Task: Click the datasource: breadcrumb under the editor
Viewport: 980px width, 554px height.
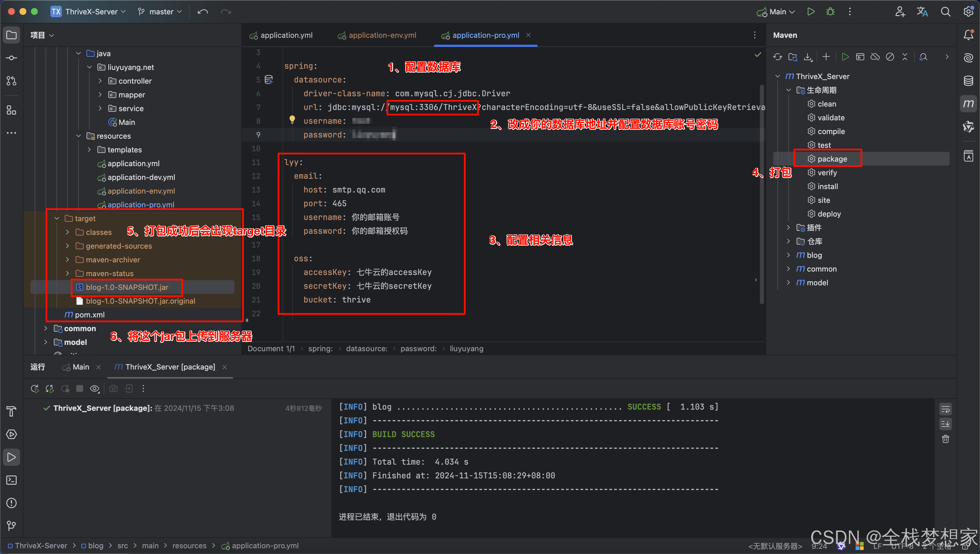Action: (x=366, y=349)
